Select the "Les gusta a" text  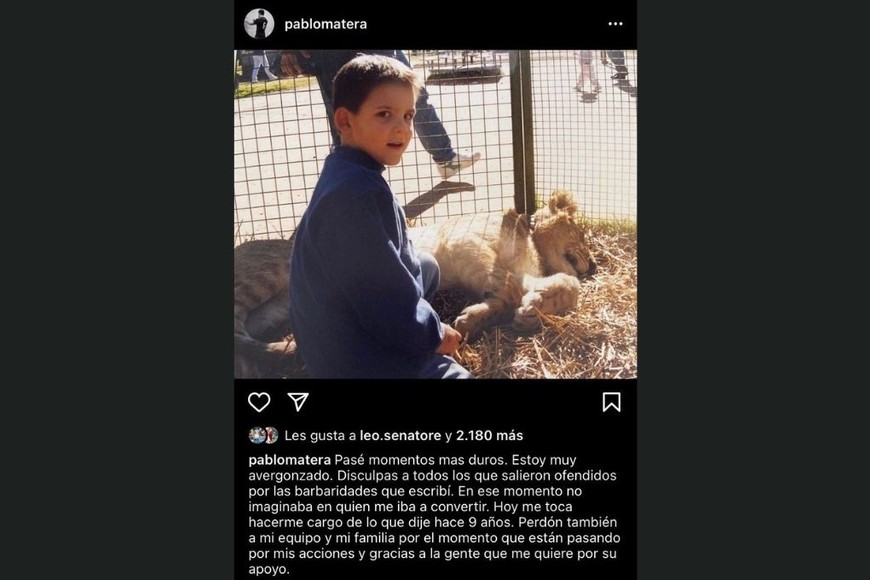click(320, 436)
